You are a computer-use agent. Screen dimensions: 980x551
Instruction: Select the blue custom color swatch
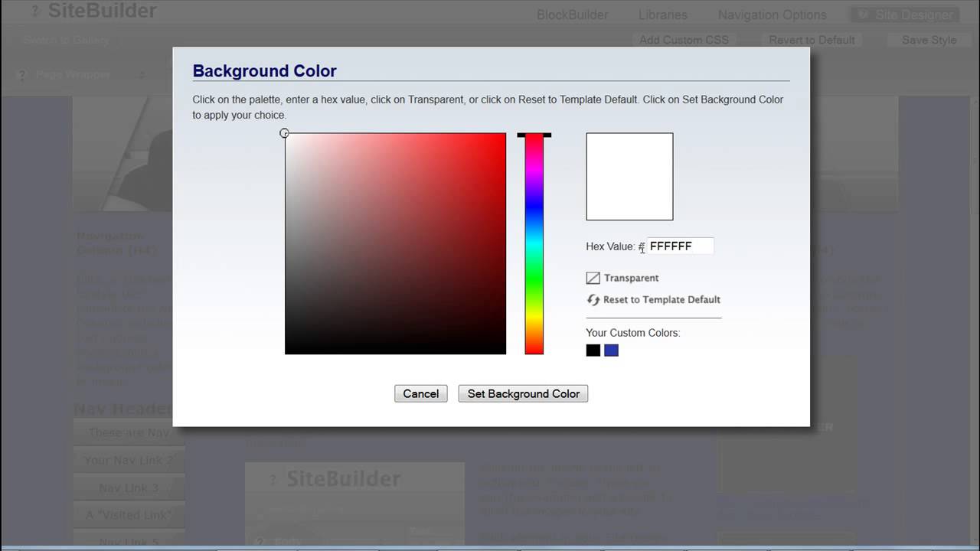(x=611, y=350)
